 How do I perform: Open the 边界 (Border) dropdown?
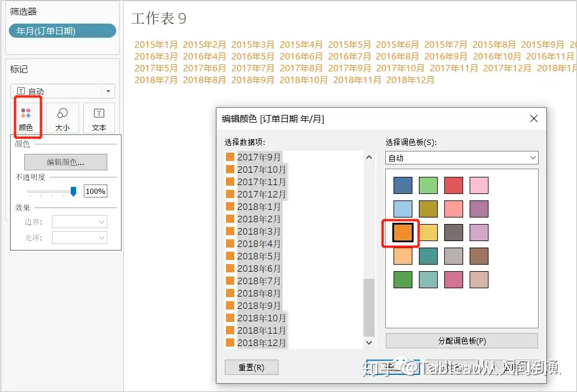point(80,220)
